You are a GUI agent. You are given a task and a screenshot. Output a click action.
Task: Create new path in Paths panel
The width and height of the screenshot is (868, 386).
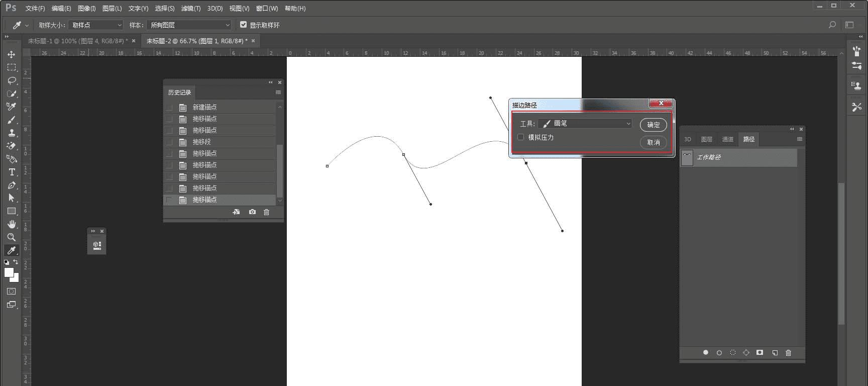click(x=775, y=353)
